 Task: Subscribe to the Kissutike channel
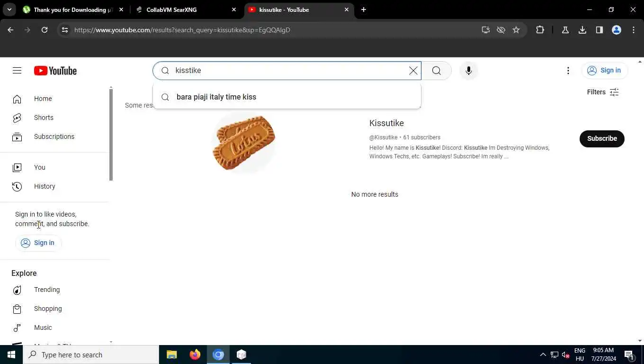pyautogui.click(x=602, y=138)
